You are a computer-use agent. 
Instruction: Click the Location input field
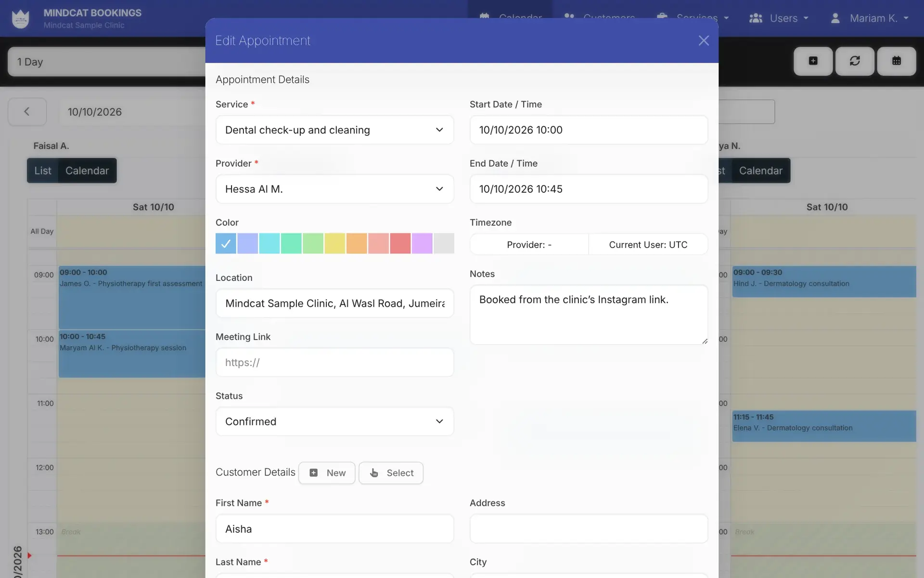click(334, 303)
